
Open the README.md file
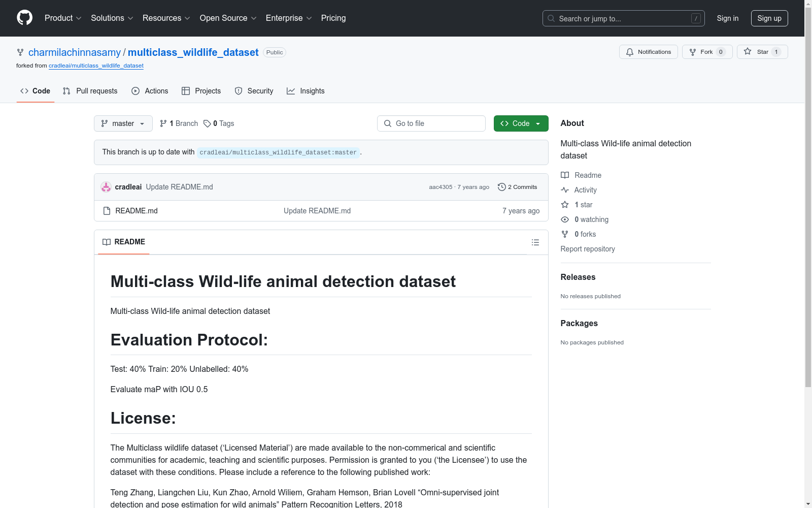(x=137, y=211)
